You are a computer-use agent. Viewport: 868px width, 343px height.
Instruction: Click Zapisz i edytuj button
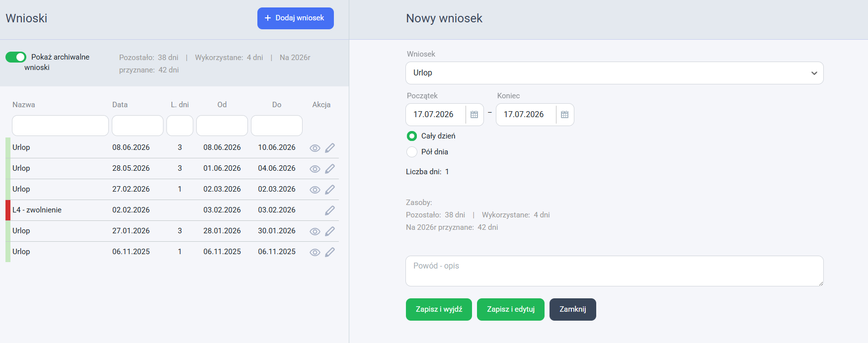tap(511, 309)
